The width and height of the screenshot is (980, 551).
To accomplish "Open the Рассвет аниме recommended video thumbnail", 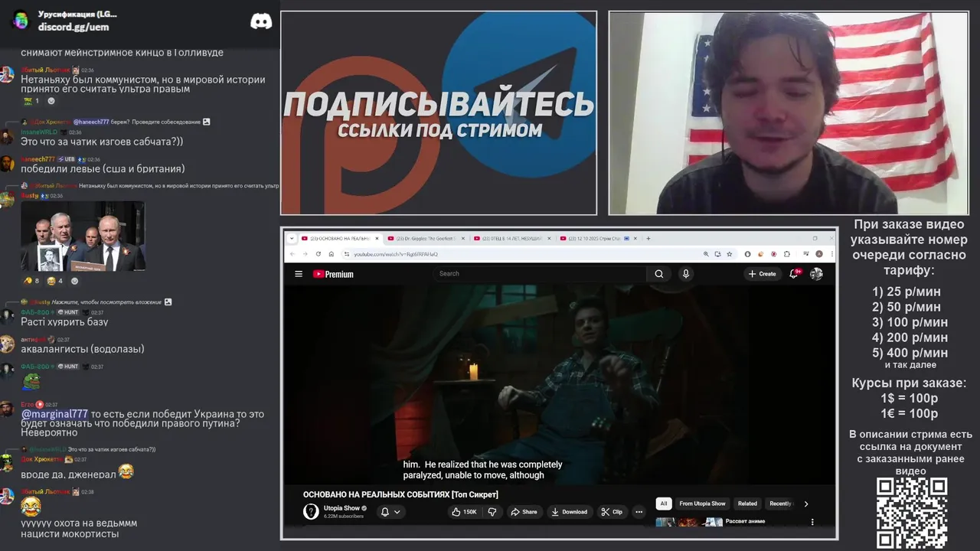I will tap(689, 522).
